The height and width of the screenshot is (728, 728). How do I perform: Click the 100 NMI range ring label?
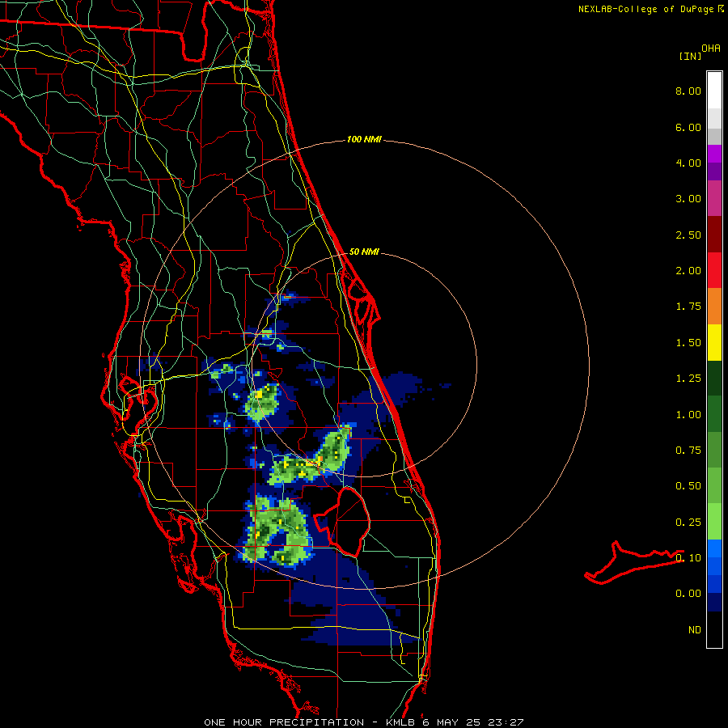pos(364,139)
